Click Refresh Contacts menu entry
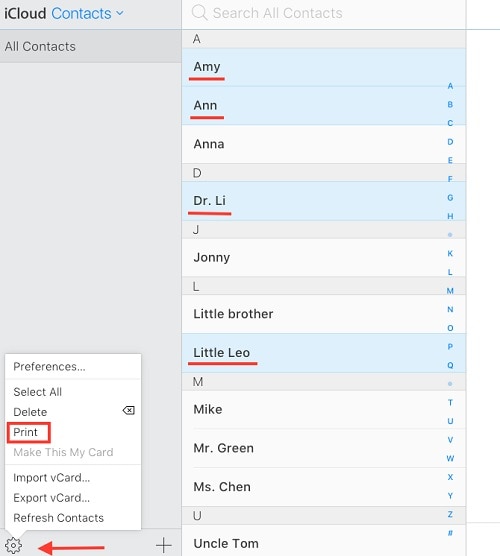 pyautogui.click(x=59, y=518)
